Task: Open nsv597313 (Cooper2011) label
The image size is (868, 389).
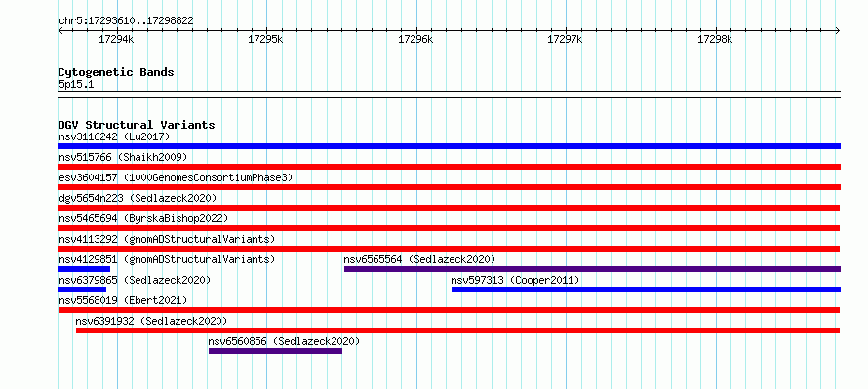Action: [515, 280]
